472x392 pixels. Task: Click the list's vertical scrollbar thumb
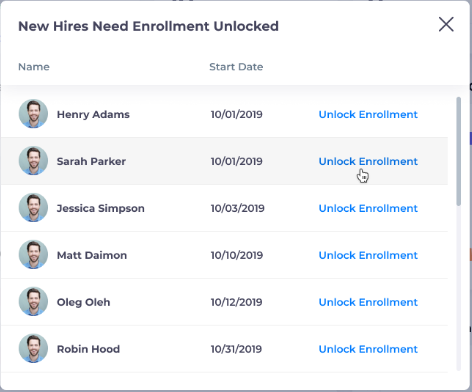(459, 151)
